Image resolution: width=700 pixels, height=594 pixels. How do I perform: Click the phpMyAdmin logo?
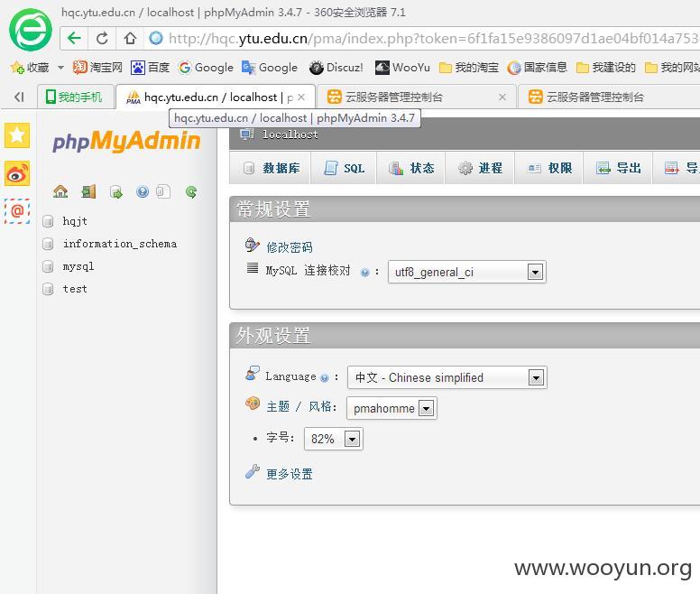126,141
